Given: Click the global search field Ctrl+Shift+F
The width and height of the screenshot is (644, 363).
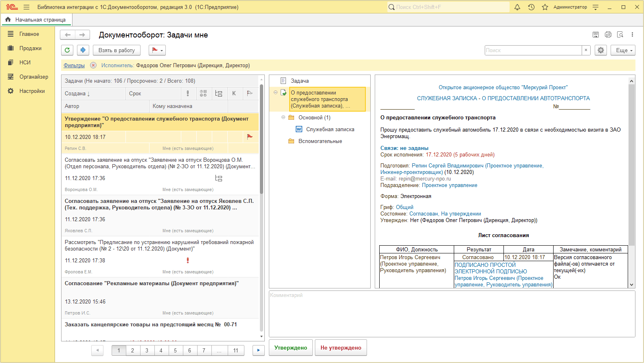Looking at the screenshot, I should pyautogui.click(x=448, y=7).
